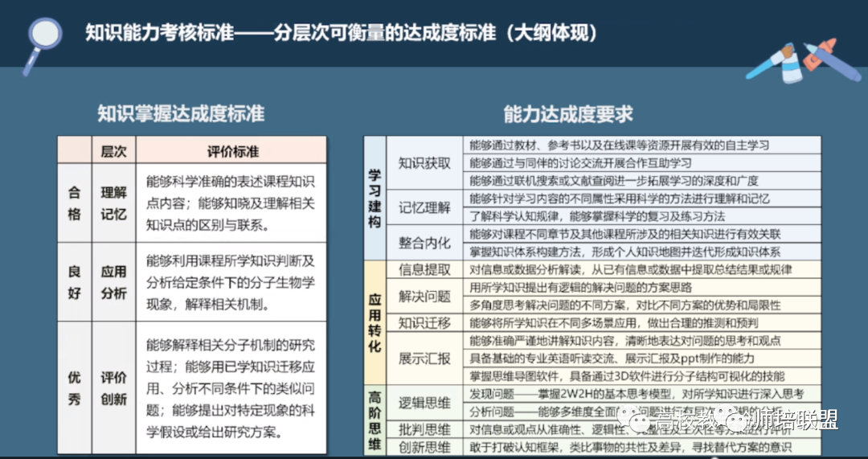
Task: Select the 评价标准 column header
Action: [x=232, y=150]
